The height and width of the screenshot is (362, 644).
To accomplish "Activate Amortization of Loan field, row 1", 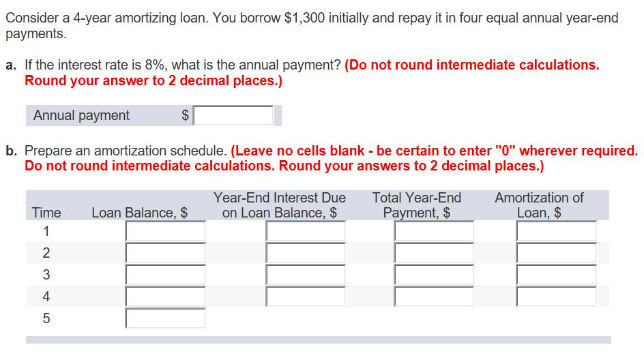I will (556, 231).
